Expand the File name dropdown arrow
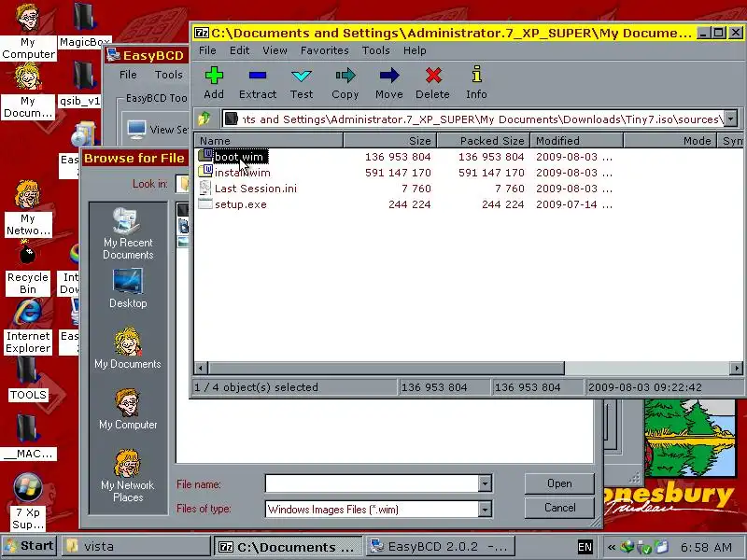 [x=485, y=483]
